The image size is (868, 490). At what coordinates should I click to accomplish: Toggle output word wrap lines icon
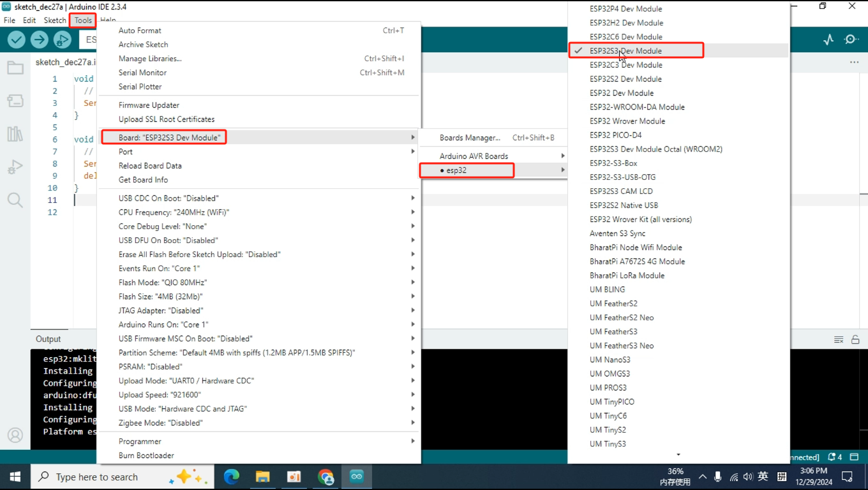coord(839,339)
